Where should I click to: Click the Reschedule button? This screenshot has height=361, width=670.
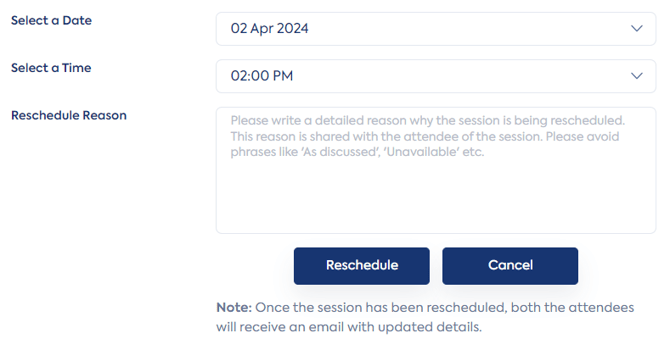point(361,266)
